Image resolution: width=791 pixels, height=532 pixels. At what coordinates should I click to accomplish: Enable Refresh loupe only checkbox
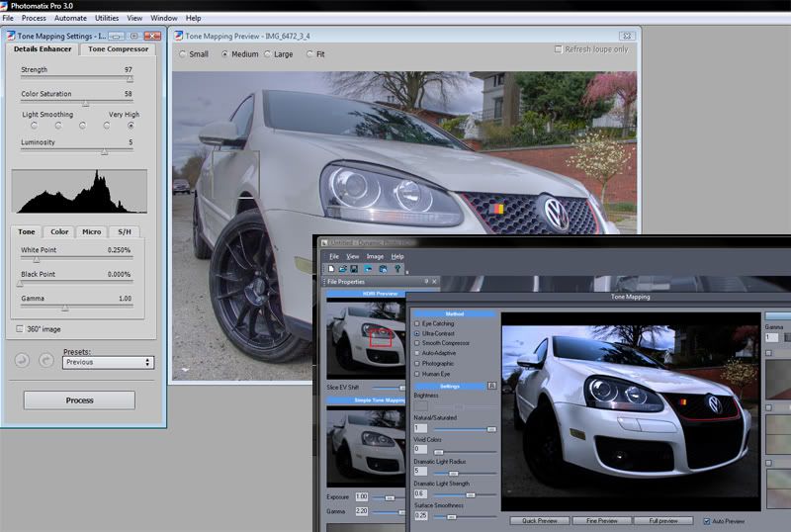pos(558,49)
